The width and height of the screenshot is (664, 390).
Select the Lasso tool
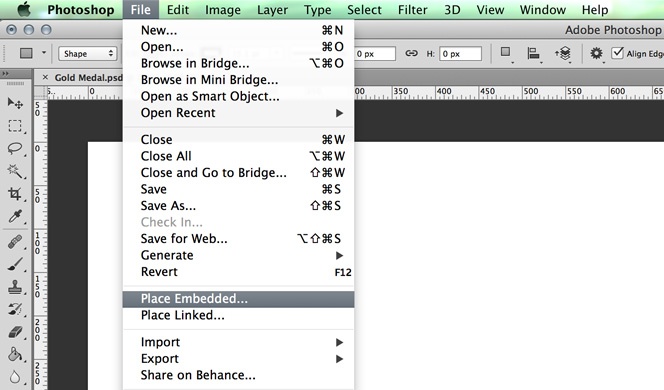pos(15,149)
